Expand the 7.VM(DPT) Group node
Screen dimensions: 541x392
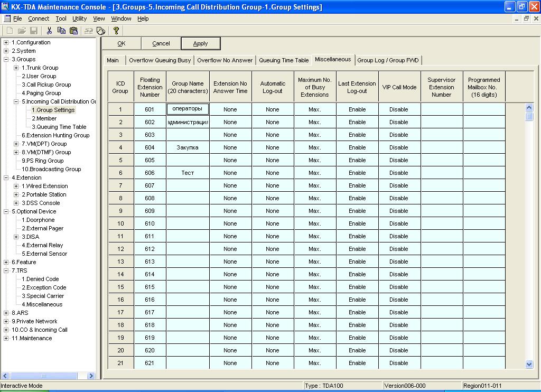[x=16, y=144]
